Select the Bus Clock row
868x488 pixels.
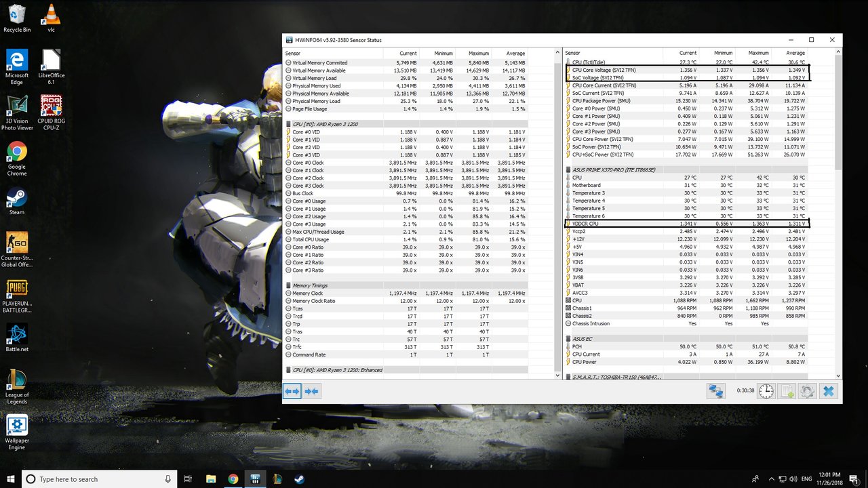click(406, 193)
